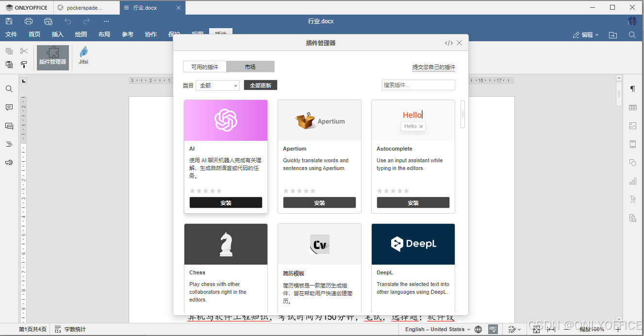
Task: Open the 文件 file menu tab
Action: pos(11,34)
